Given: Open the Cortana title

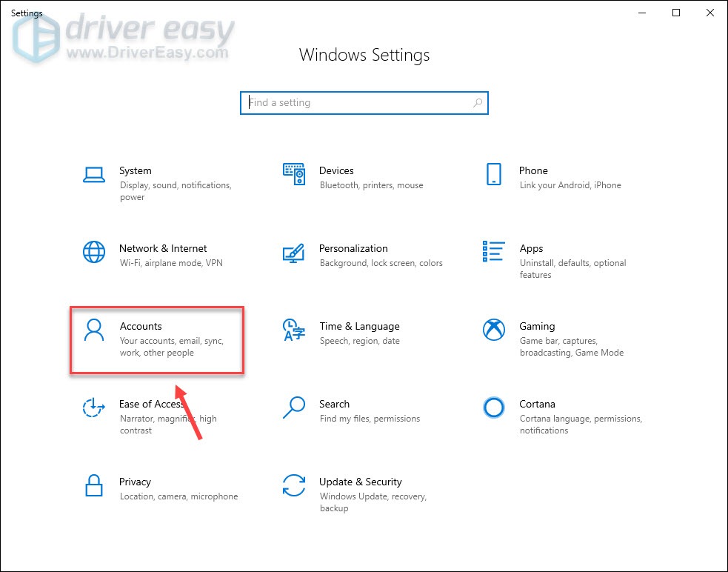Looking at the screenshot, I should tap(537, 404).
